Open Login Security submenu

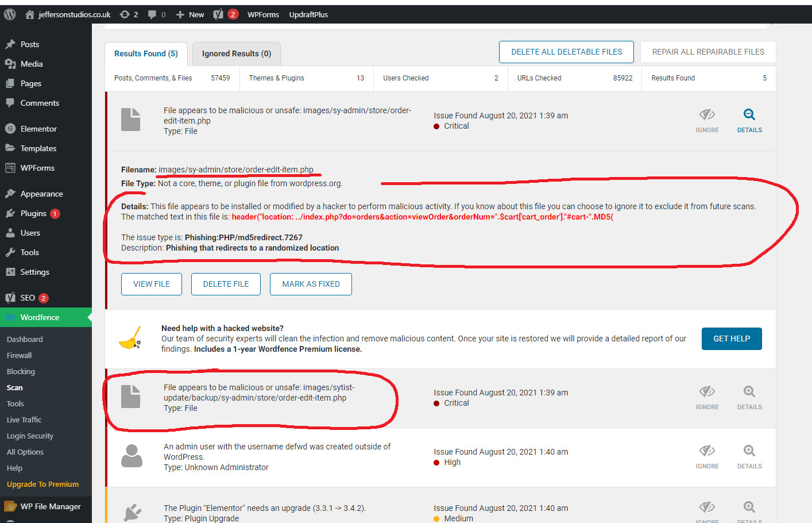30,436
